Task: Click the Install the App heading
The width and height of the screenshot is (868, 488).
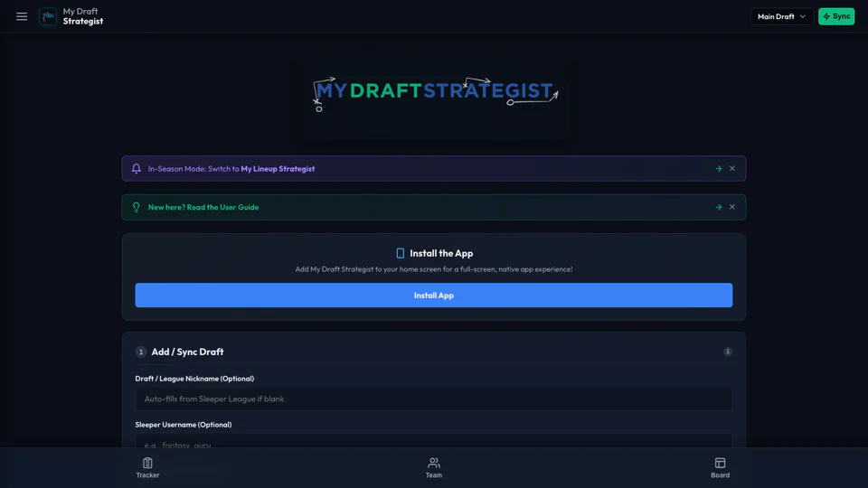Action: [x=441, y=253]
